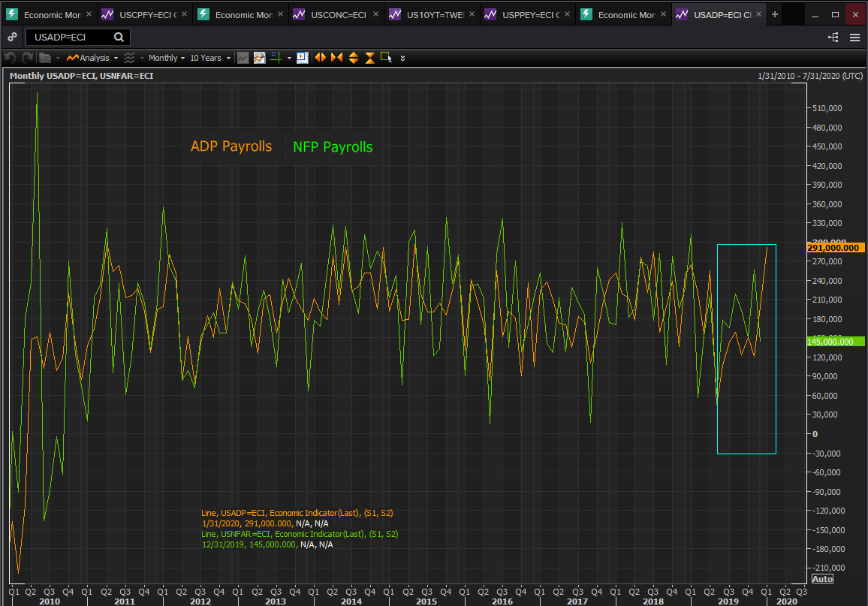Select the zoom rectangle cursor tool
The width and height of the screenshot is (868, 606).
pos(387,58)
